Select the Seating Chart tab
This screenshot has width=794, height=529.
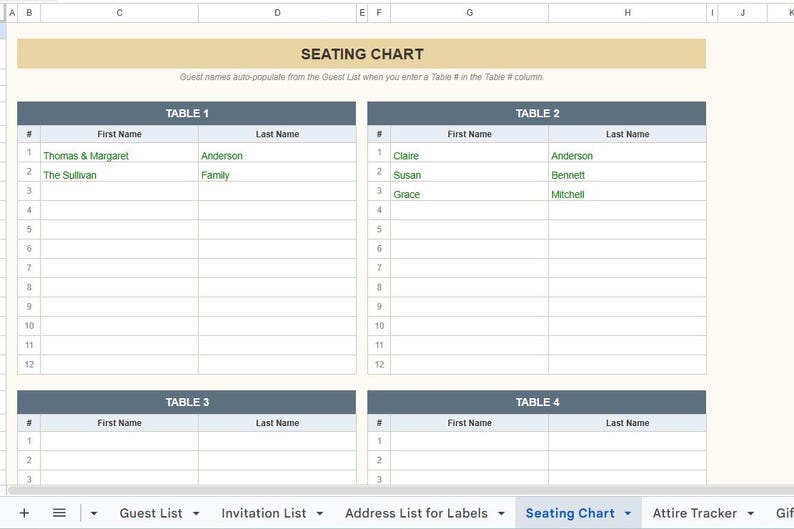coord(570,513)
